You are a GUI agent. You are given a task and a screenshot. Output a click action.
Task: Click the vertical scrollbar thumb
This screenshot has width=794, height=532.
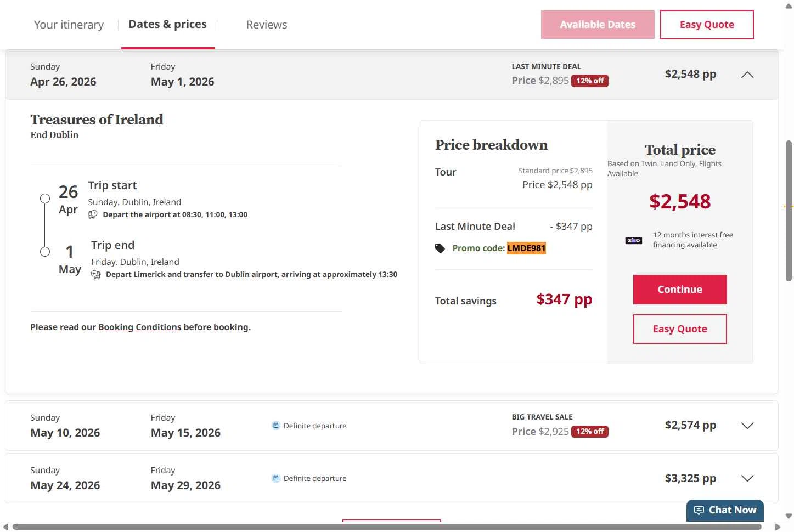point(789,211)
